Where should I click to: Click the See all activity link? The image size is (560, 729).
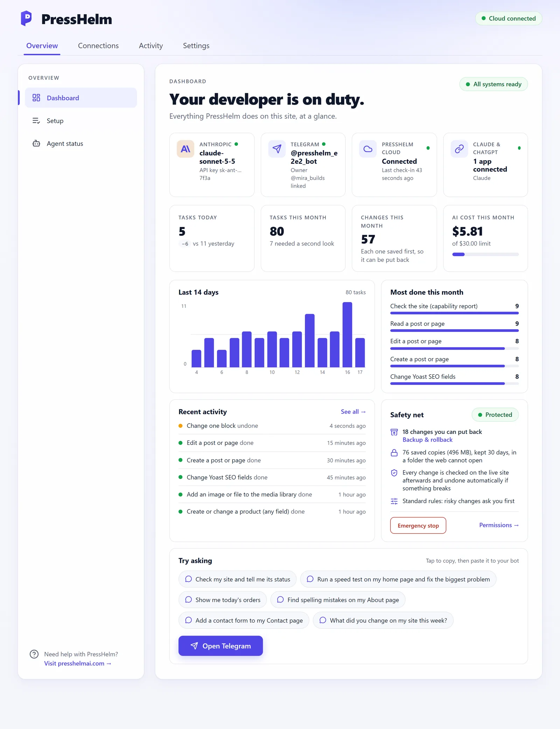[x=353, y=412]
